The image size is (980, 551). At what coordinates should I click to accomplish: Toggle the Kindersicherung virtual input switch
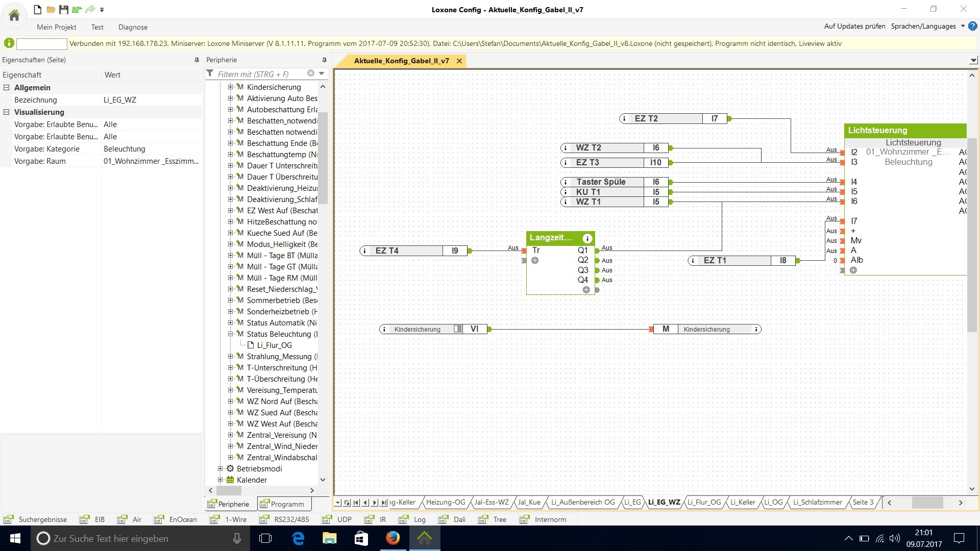point(457,329)
